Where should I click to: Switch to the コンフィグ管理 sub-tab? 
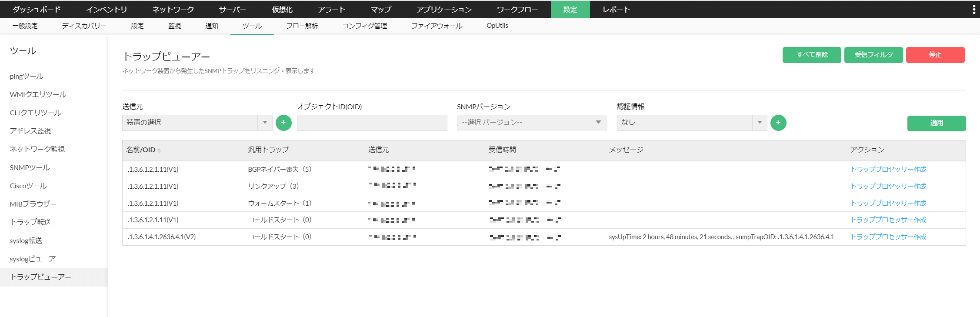tap(365, 26)
